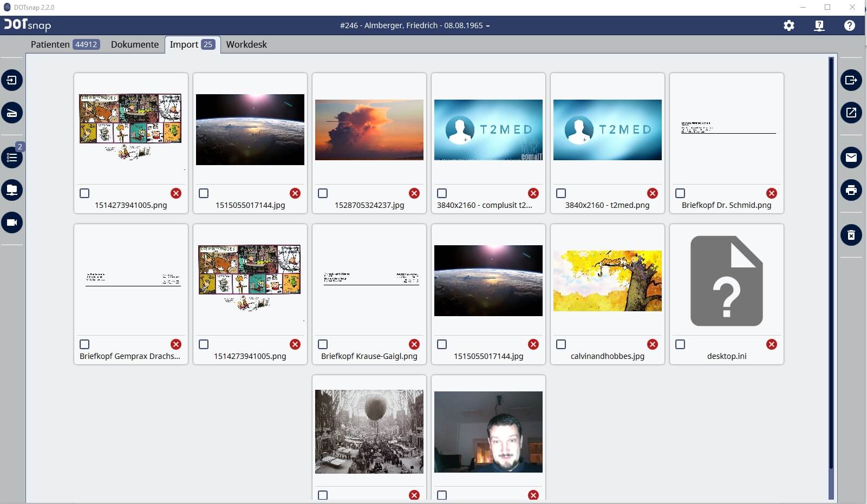
Task: Select the checkbox for desktop.ini
Action: tap(680, 344)
